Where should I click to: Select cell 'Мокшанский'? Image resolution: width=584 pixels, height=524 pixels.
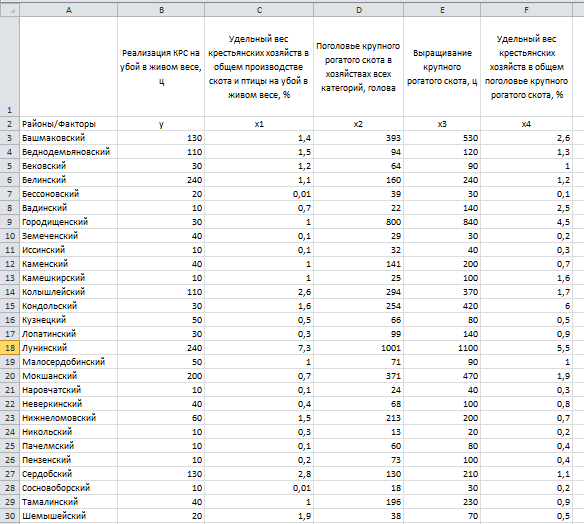tap(69, 376)
